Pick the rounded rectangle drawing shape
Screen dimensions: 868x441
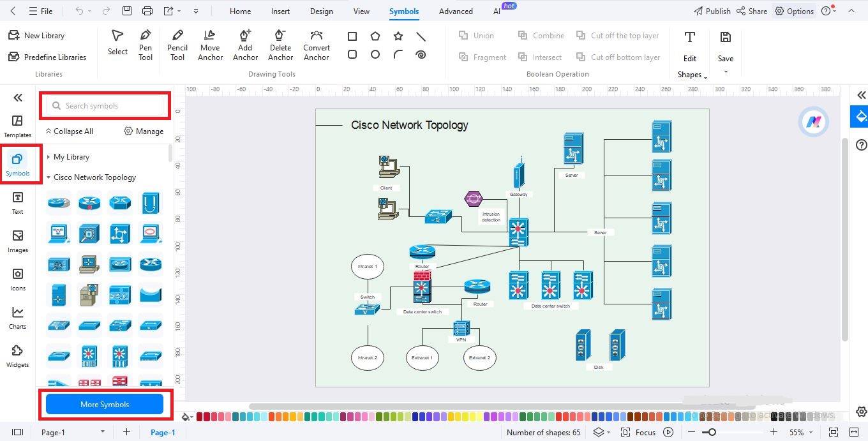point(352,55)
